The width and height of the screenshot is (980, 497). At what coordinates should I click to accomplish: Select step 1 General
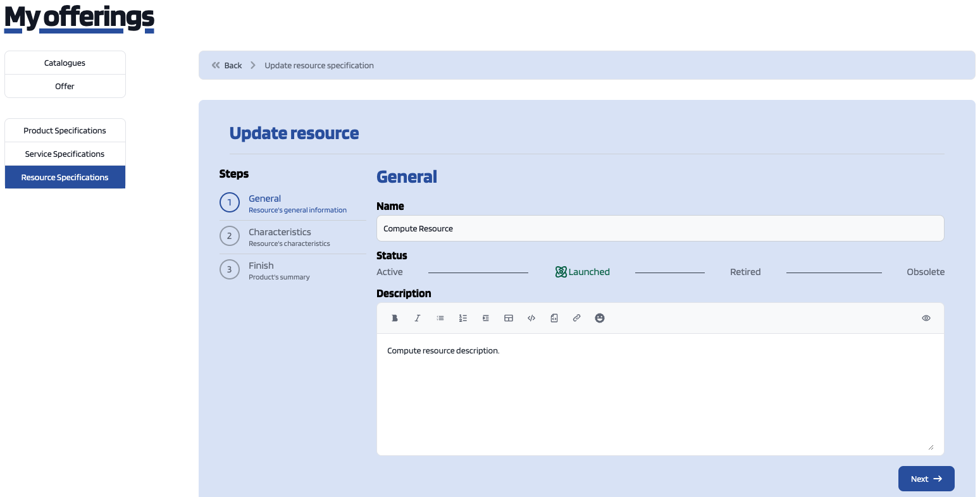[292, 203]
